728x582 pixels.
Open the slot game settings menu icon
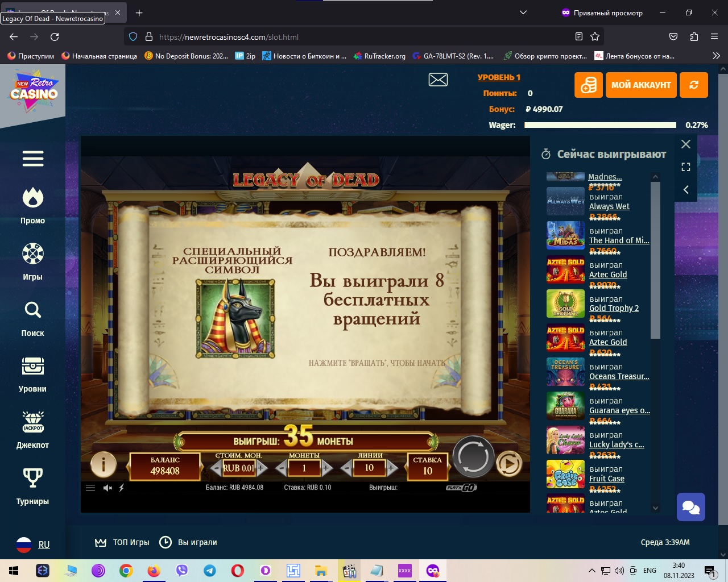tap(90, 488)
